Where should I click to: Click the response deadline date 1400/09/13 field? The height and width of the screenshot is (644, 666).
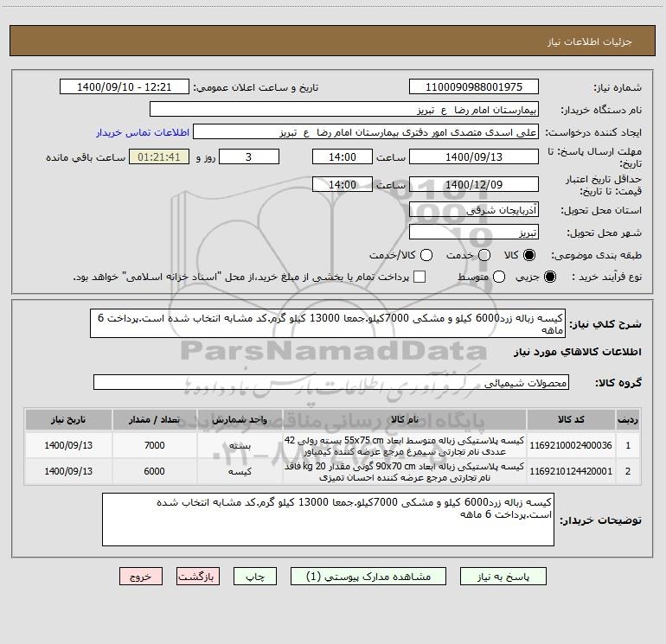(474, 156)
